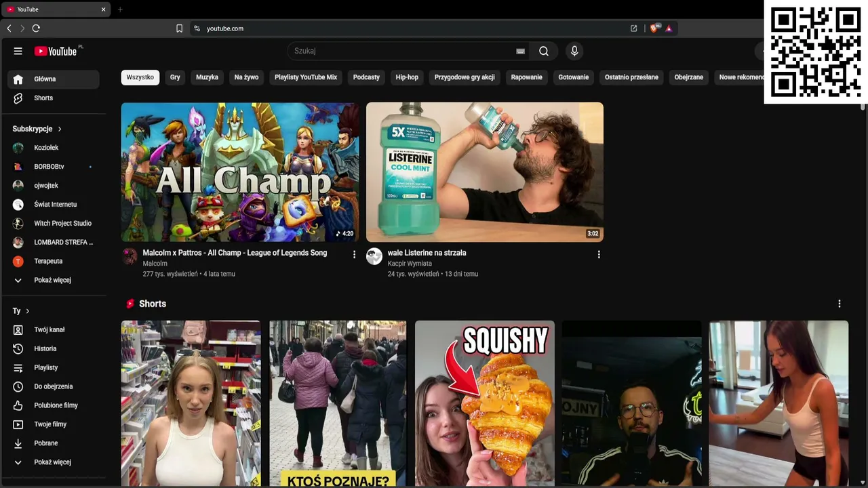Select the Rapowanie chip
The width and height of the screenshot is (868, 488).
pos(527,77)
